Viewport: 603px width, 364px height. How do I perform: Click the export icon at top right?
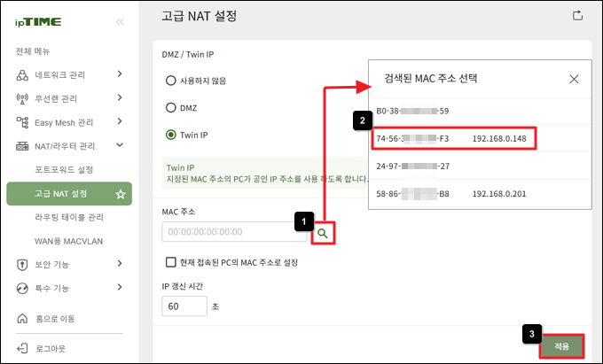coord(577,16)
